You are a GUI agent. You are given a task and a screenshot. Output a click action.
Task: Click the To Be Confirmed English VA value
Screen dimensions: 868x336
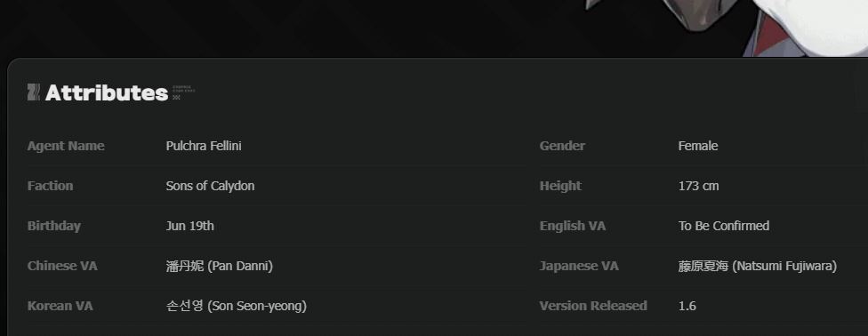(724, 226)
